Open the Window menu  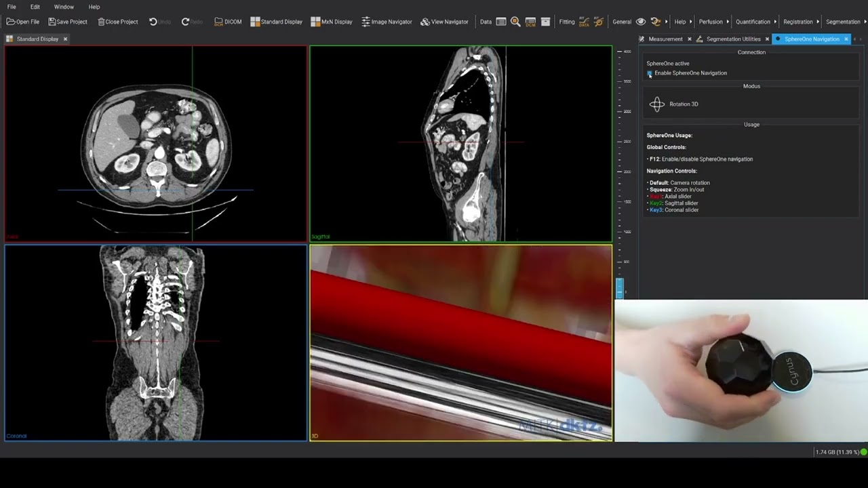(64, 7)
